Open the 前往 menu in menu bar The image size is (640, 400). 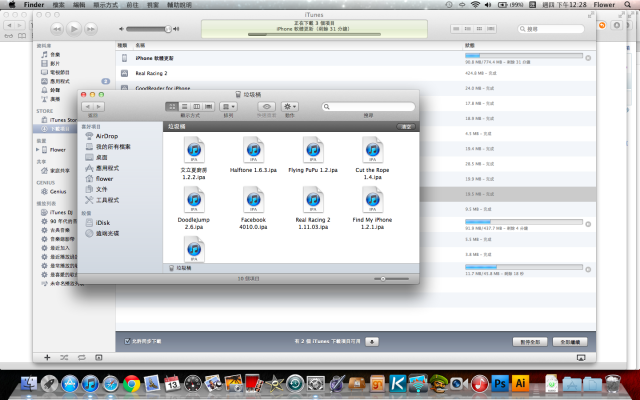[132, 5]
